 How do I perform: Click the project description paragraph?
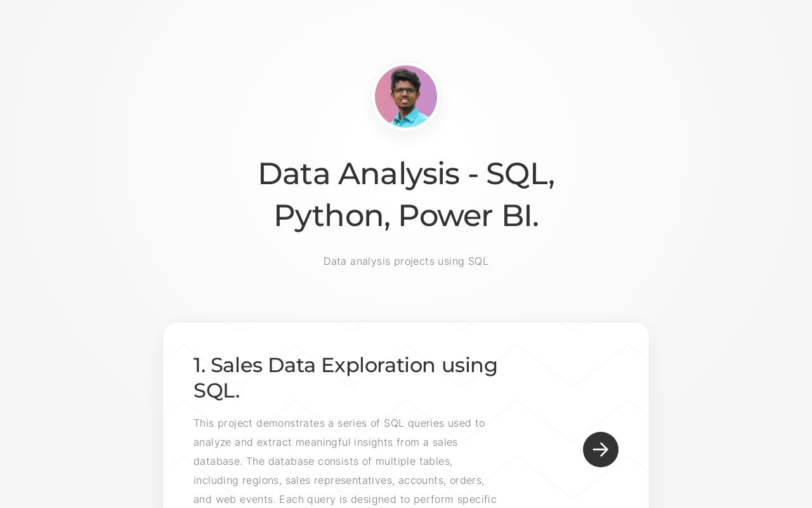point(346,461)
